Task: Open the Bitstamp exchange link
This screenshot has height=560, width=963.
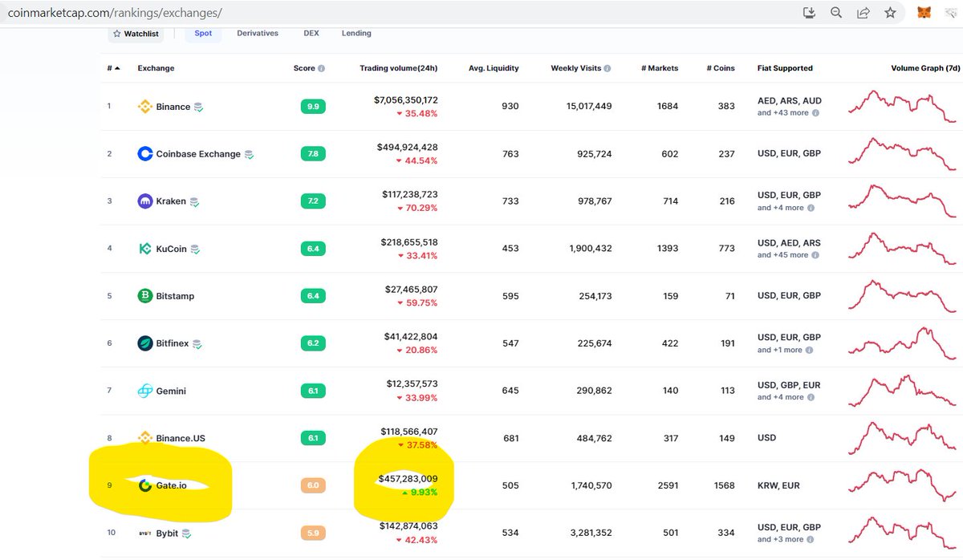Action: (175, 296)
